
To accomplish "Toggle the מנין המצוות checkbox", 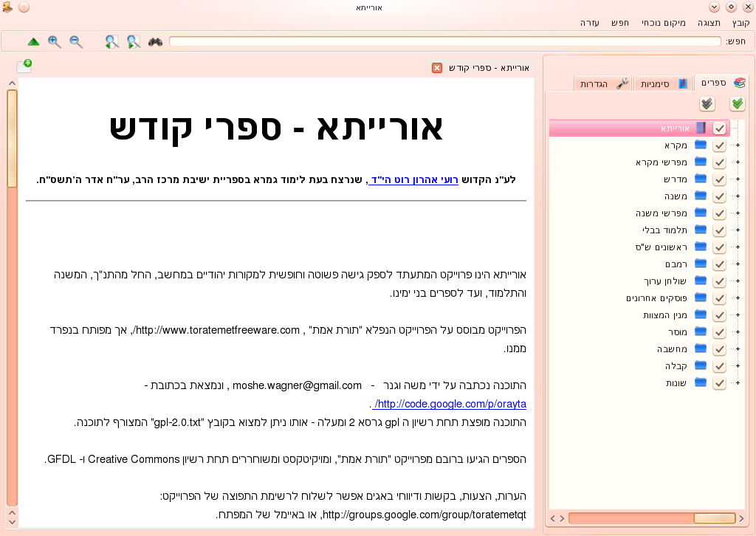I will [719, 315].
